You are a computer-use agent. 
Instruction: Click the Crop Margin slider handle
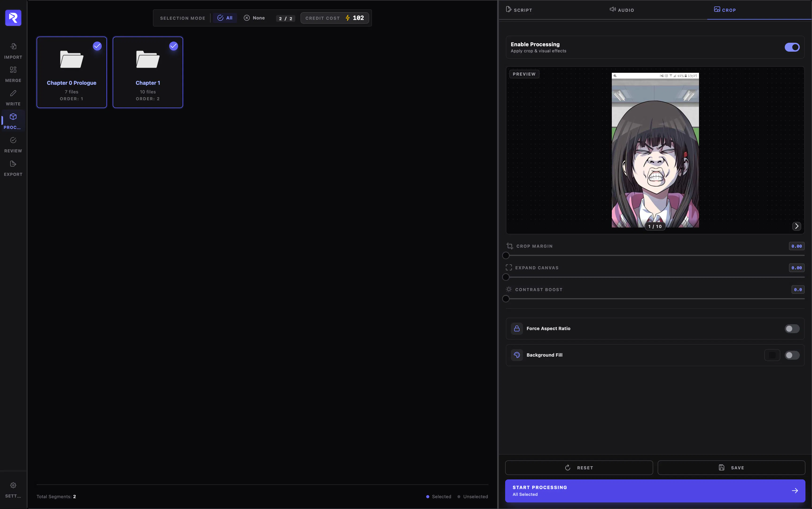506,255
